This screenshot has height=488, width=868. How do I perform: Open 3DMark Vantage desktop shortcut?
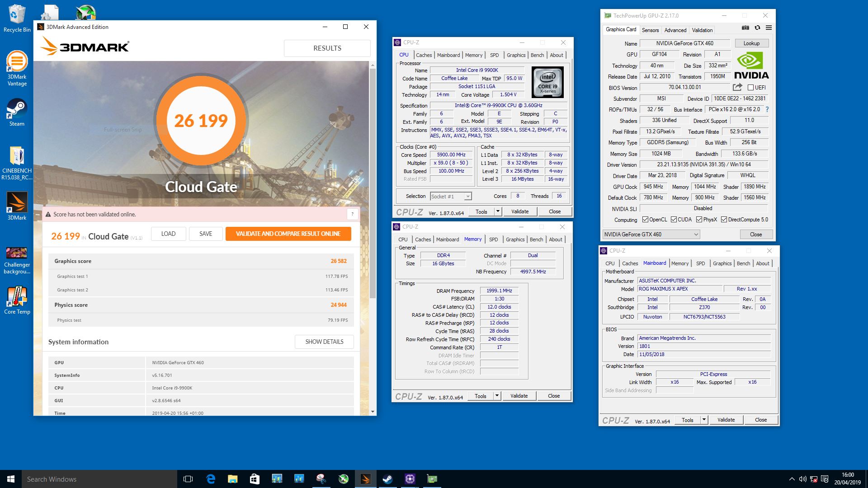pos(17,68)
